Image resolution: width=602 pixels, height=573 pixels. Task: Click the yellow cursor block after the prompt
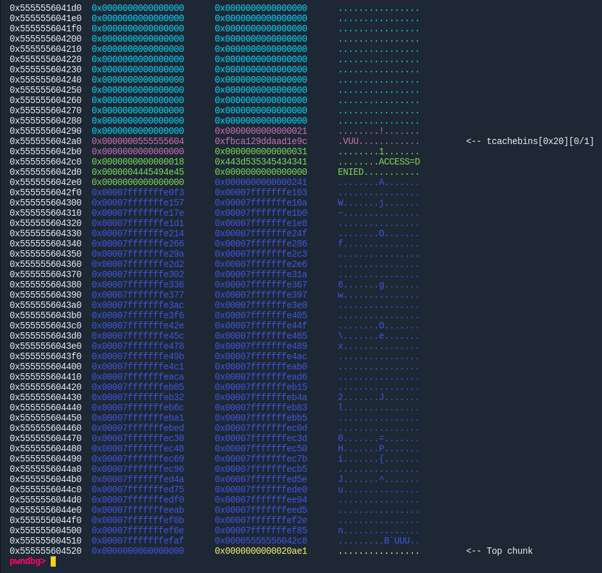[x=53, y=561]
